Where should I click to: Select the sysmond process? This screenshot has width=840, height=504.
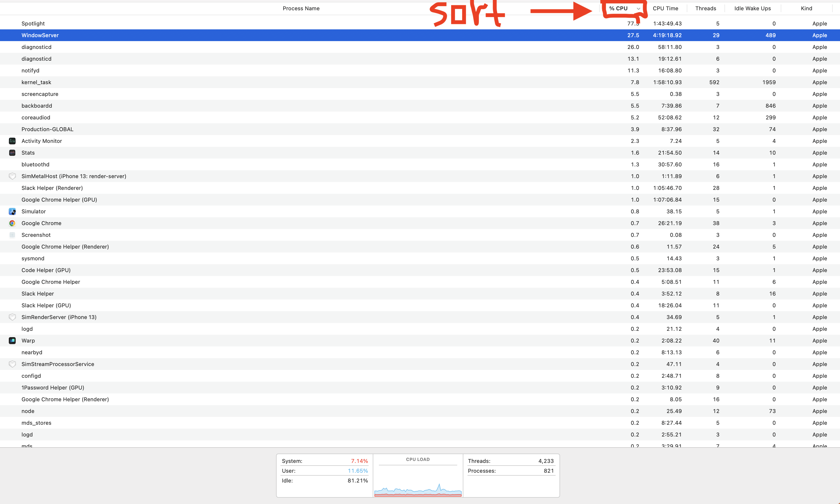coord(420,258)
